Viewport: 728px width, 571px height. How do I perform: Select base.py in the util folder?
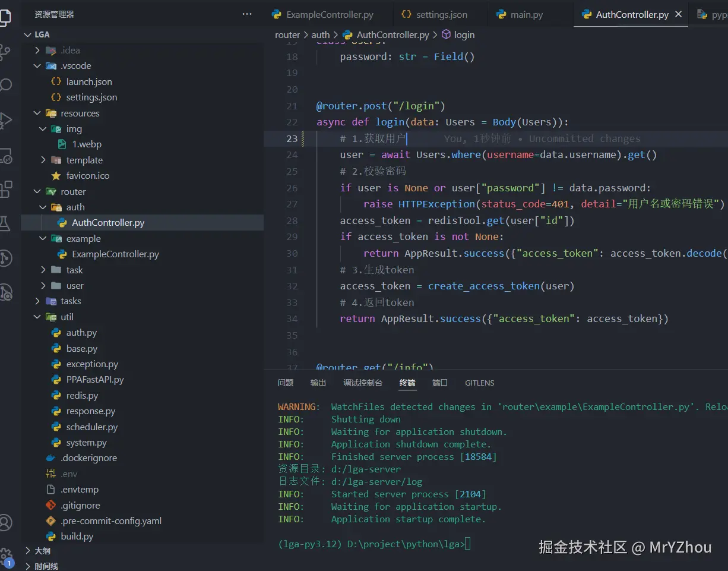pos(82,348)
